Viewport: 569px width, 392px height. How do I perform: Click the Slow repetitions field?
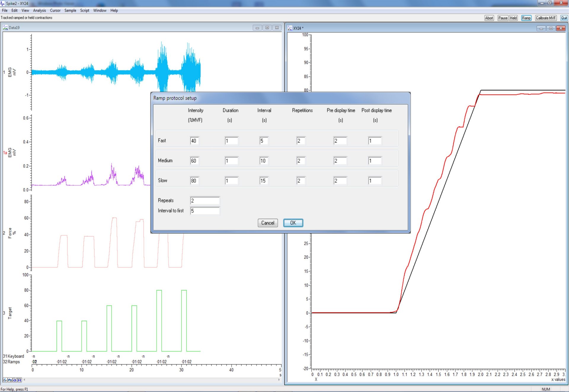(301, 181)
